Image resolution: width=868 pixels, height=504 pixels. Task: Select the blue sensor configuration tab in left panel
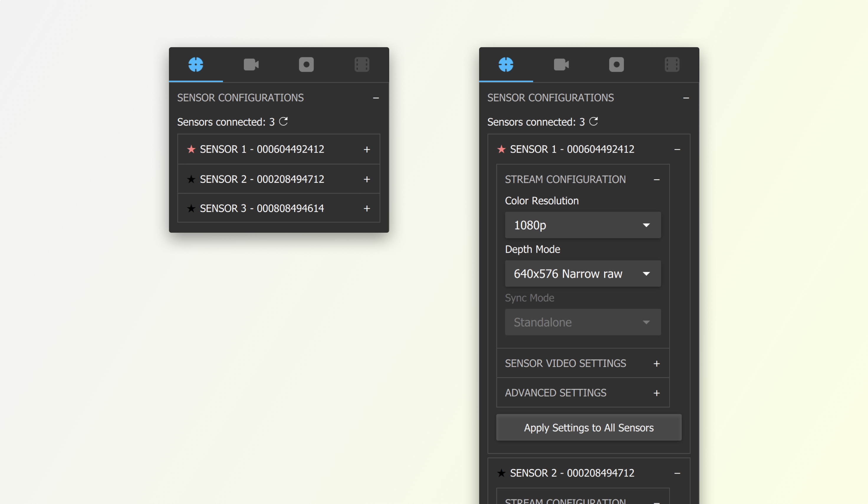(196, 64)
